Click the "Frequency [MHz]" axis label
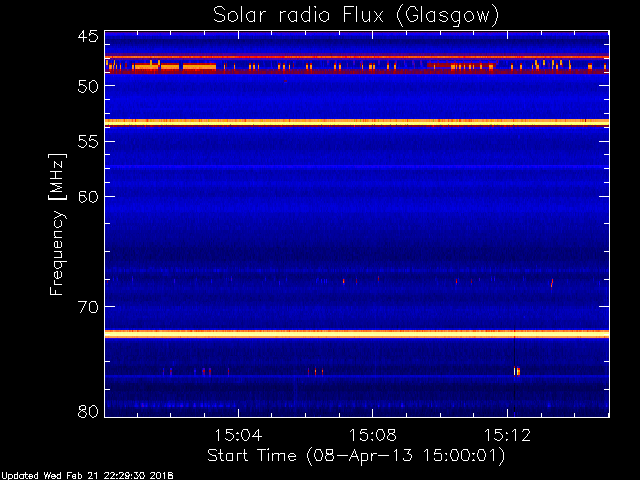 [57, 224]
